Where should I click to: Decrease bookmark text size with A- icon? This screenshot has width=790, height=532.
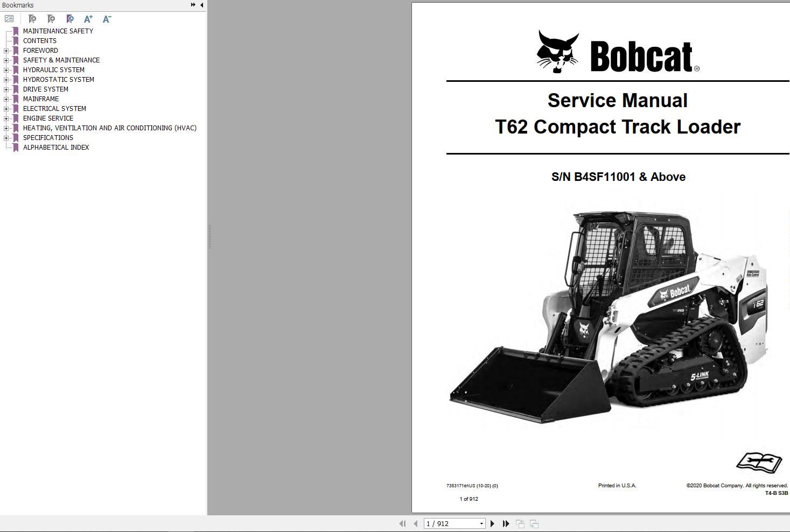click(x=106, y=18)
